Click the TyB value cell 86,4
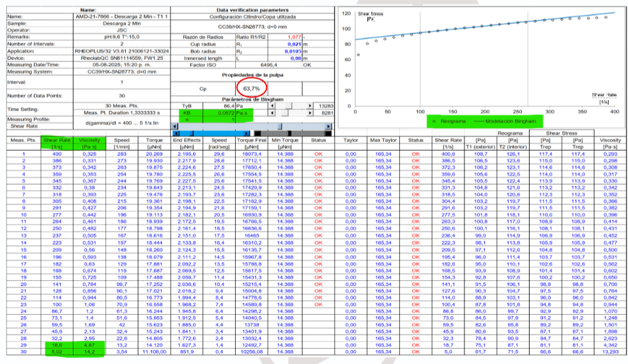This screenshot has height=364, width=628. tap(226, 105)
